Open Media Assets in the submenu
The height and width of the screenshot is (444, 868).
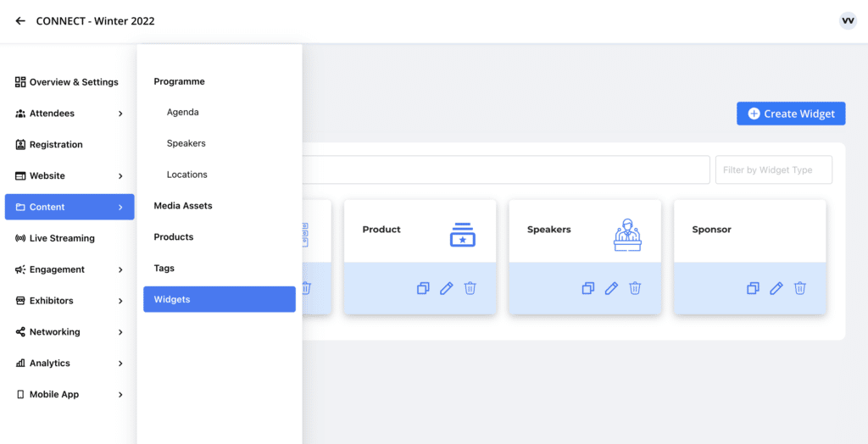tap(183, 205)
